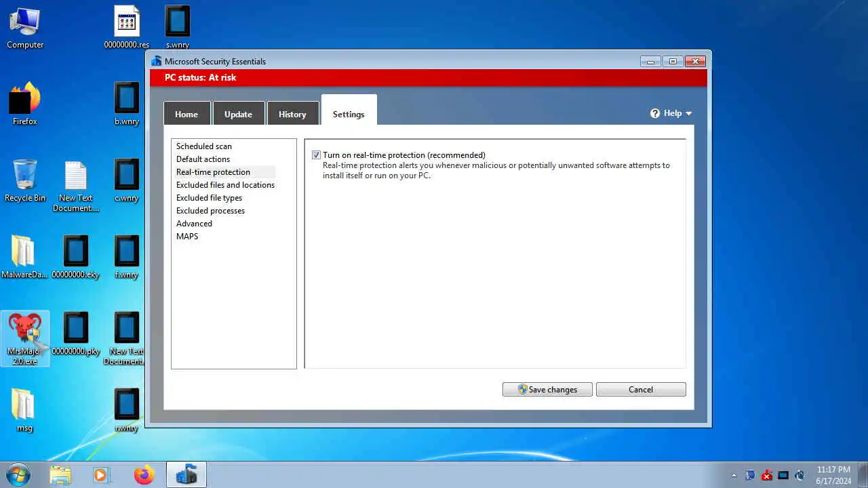Click the PC status: At risk banner
The height and width of the screenshot is (488, 868).
click(x=428, y=77)
